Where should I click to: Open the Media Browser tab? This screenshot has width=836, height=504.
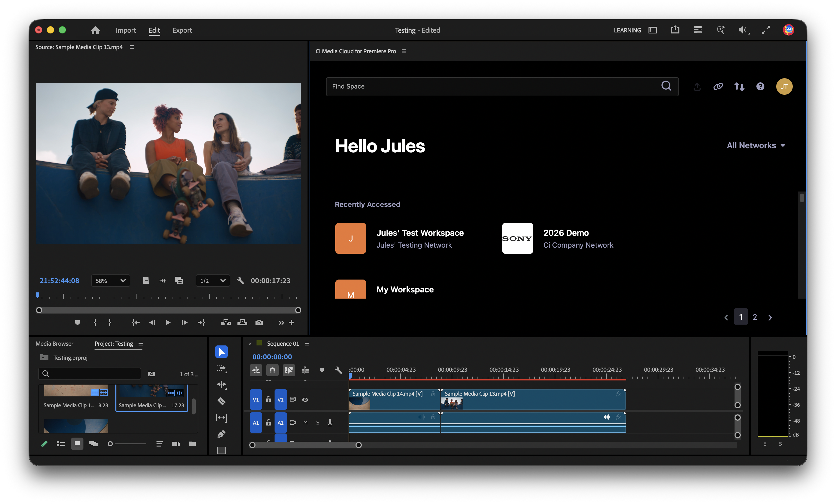click(54, 344)
